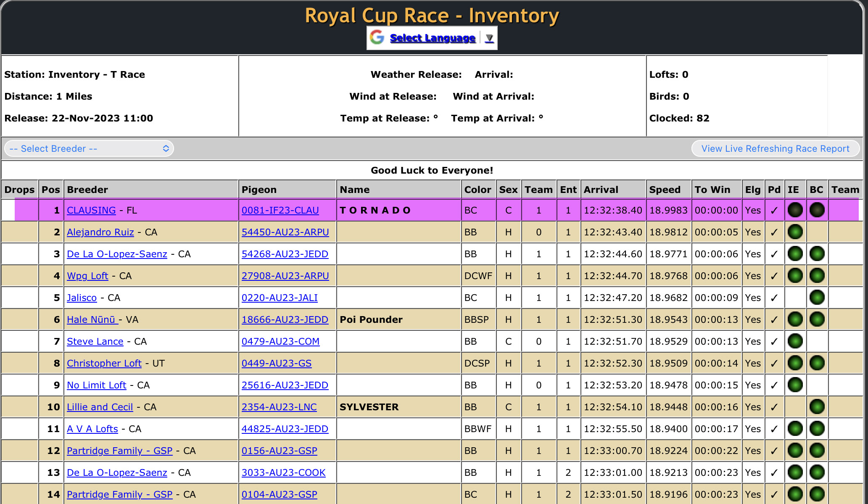Click the BC green dot for Hale Nūnū row
Viewport: 868px width, 504px height.
click(x=817, y=319)
